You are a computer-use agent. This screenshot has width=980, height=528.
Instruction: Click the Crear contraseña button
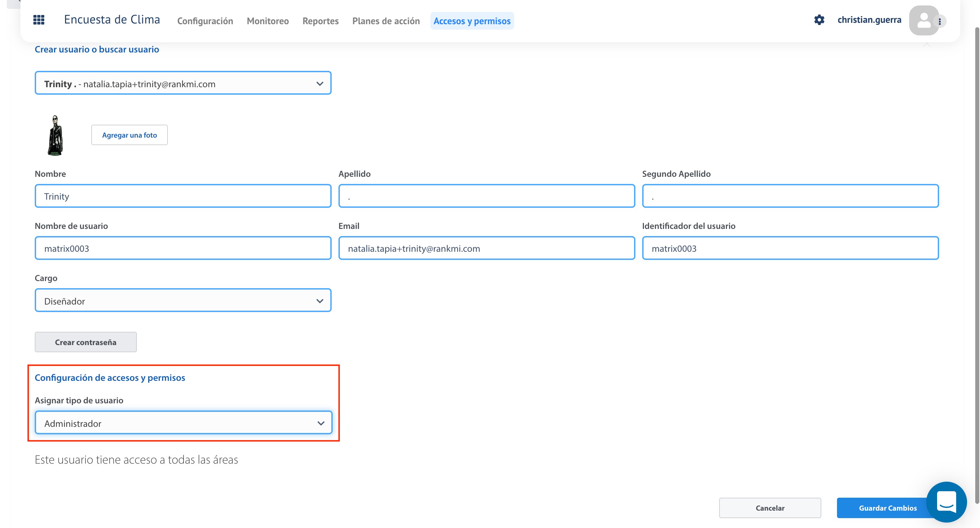[x=85, y=342]
